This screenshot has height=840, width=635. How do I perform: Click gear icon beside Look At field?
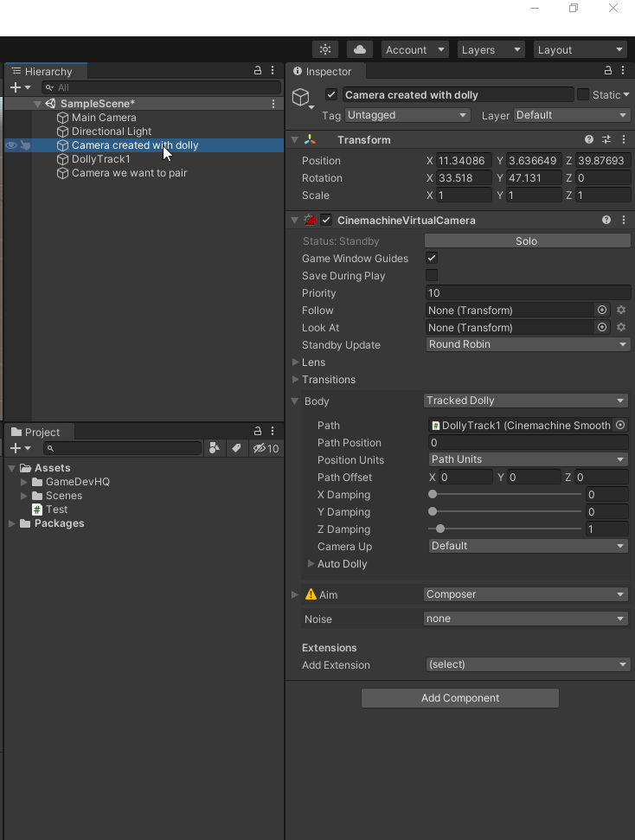click(x=621, y=327)
